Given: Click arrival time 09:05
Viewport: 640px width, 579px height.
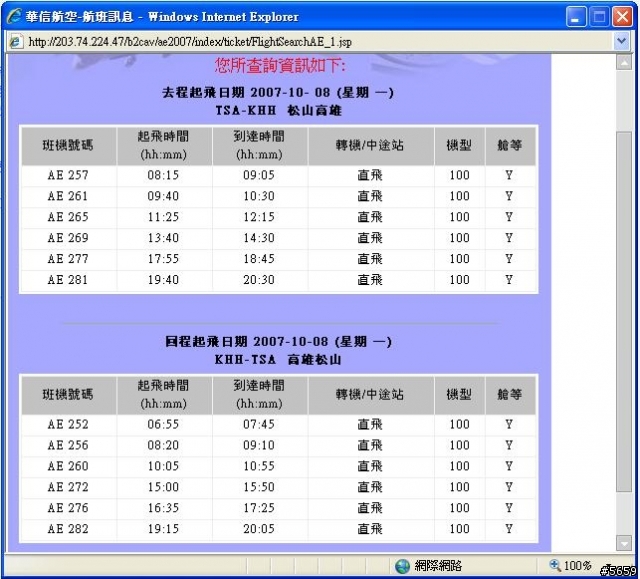Looking at the screenshot, I should tap(259, 175).
